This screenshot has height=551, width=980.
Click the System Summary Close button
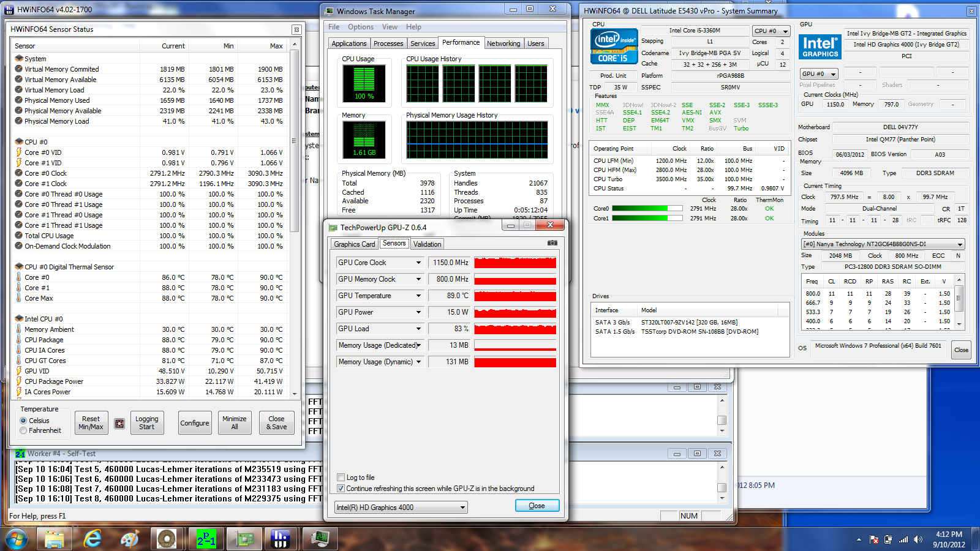(x=961, y=350)
